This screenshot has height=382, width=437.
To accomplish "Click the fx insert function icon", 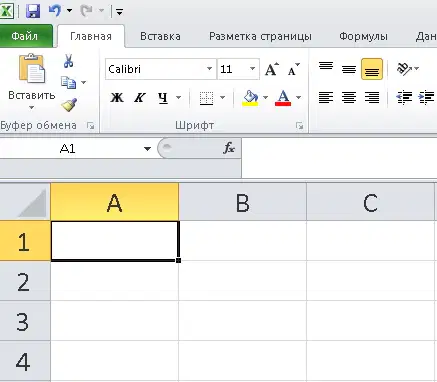I will coord(229,148).
